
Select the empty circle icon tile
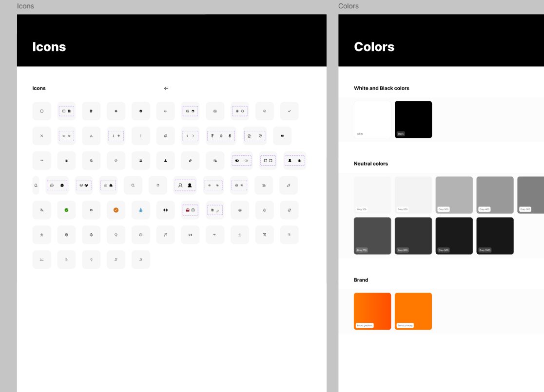[x=41, y=111]
